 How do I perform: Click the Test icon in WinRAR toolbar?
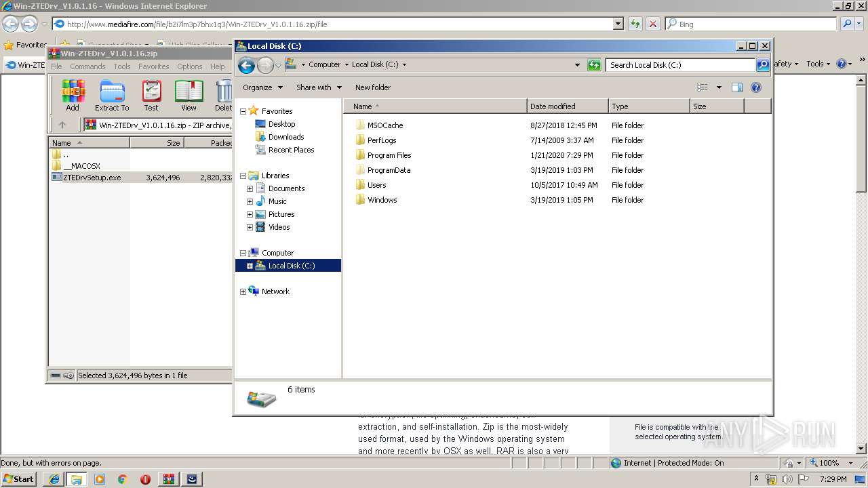click(151, 96)
